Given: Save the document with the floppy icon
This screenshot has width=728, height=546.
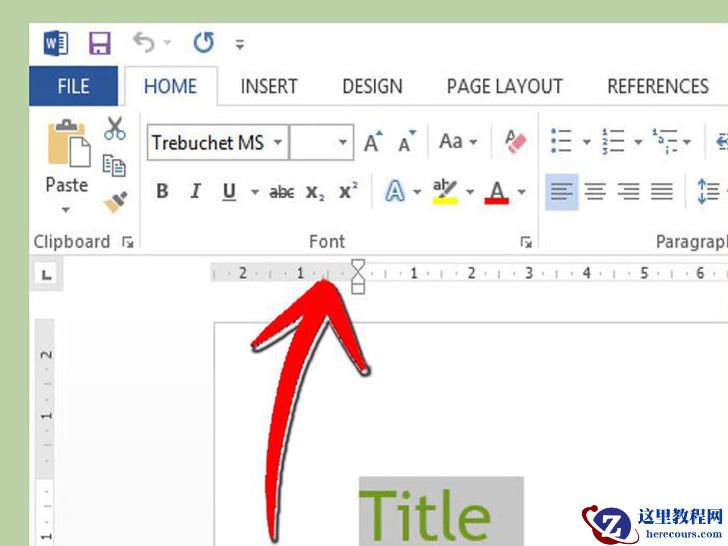Looking at the screenshot, I should point(99,43).
